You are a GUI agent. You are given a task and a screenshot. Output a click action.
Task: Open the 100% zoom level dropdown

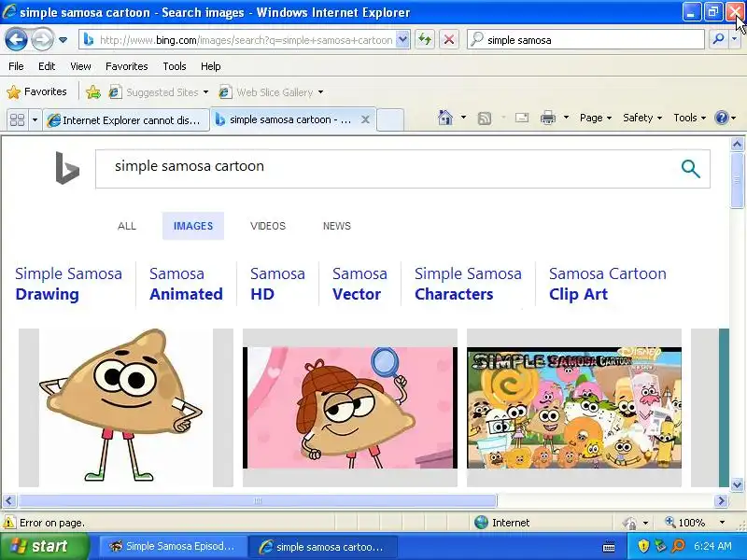722,523
